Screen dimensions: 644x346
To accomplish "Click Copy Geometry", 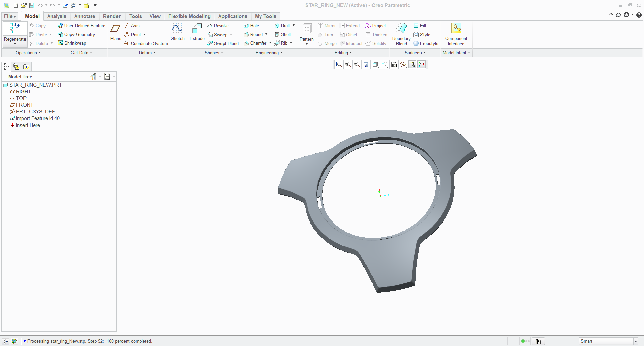I will pos(76,34).
